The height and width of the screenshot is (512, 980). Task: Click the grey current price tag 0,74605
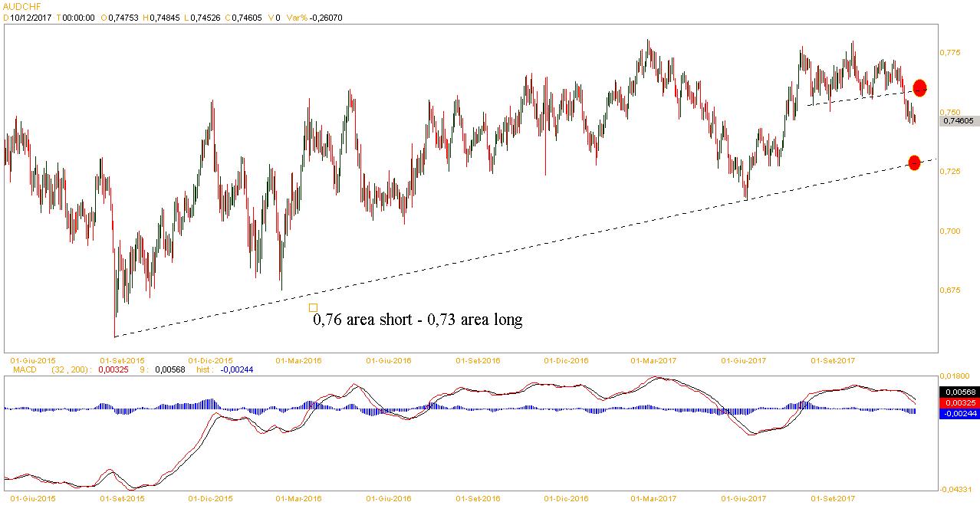point(958,120)
